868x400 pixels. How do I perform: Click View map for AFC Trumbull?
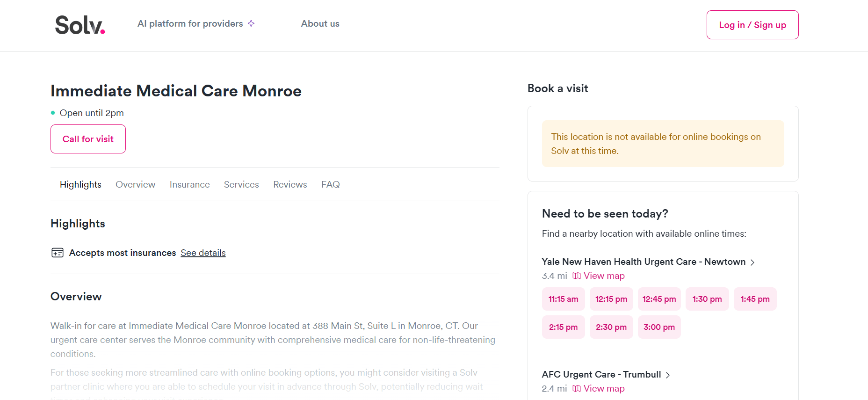coord(604,388)
